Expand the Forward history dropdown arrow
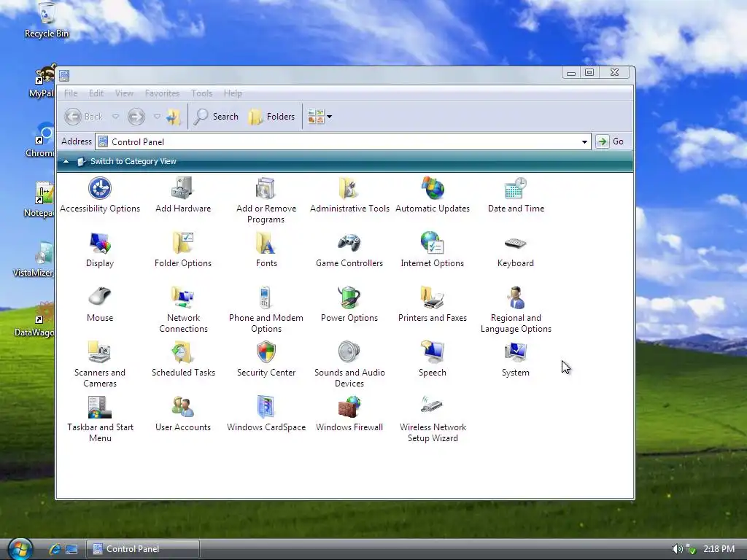This screenshot has height=560, width=747. pyautogui.click(x=157, y=116)
